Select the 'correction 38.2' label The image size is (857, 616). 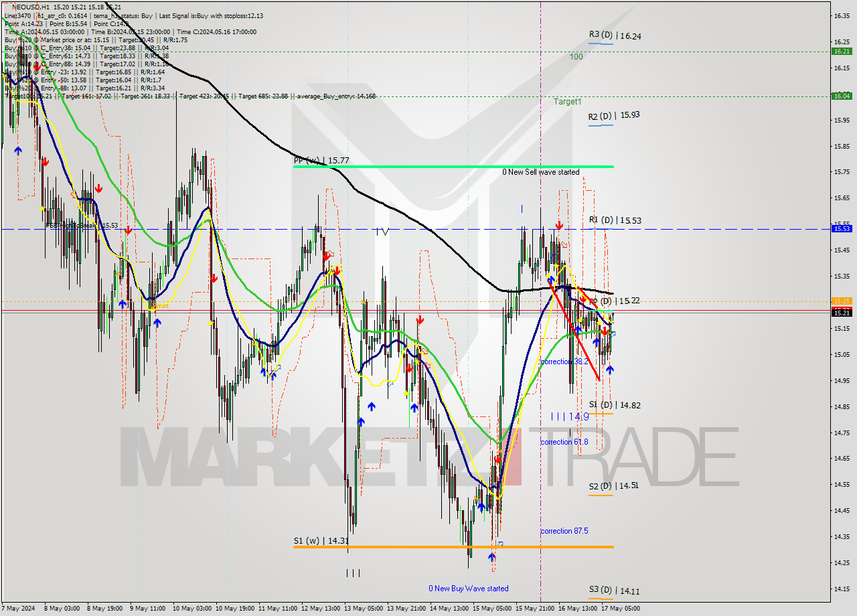coord(564,362)
